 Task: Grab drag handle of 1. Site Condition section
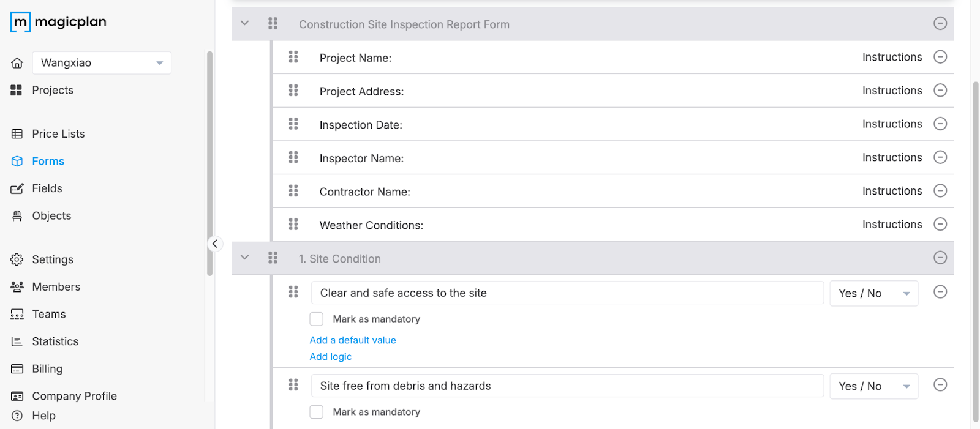tap(273, 258)
